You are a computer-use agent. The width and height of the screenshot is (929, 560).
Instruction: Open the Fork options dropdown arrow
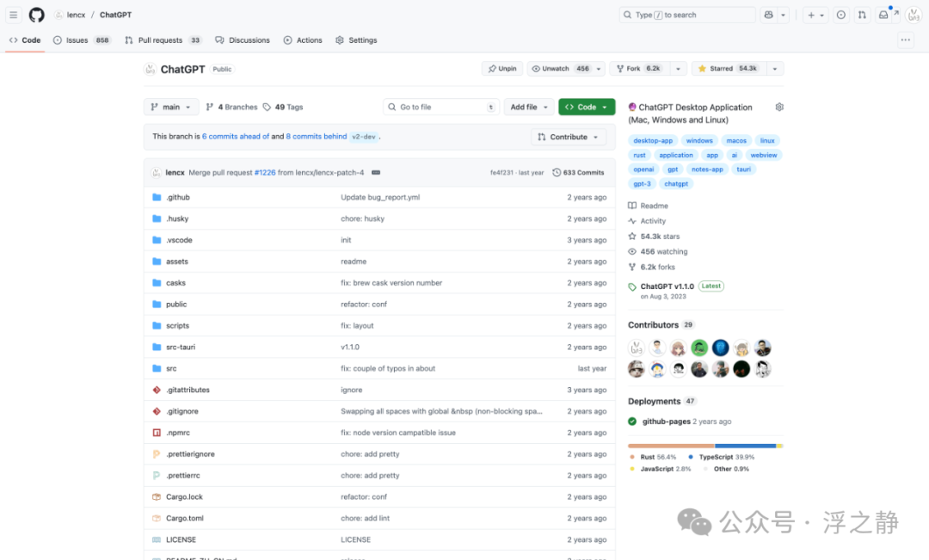point(679,69)
